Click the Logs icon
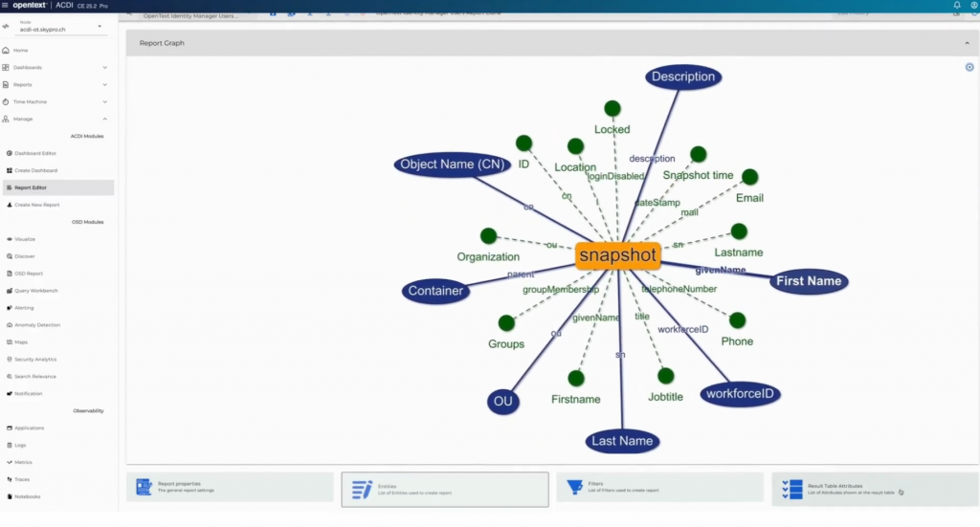The height and width of the screenshot is (527, 980). pyautogui.click(x=10, y=445)
